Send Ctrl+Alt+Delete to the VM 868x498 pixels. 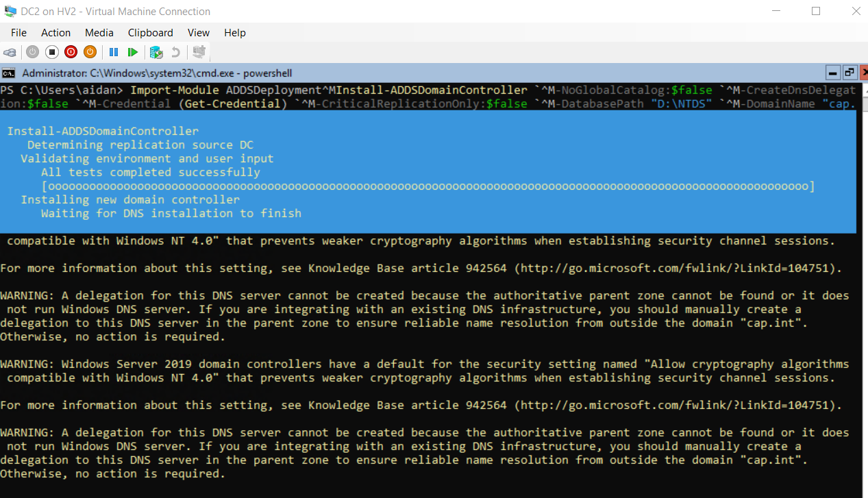[x=10, y=52]
